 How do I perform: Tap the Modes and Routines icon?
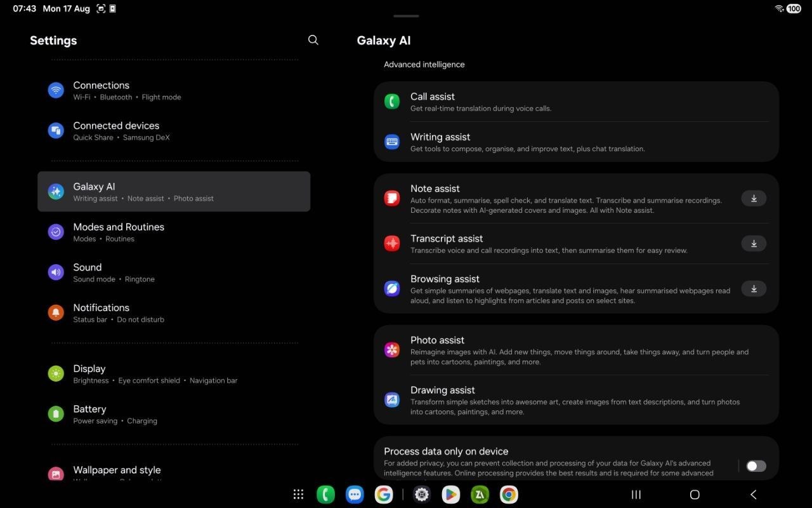click(56, 232)
